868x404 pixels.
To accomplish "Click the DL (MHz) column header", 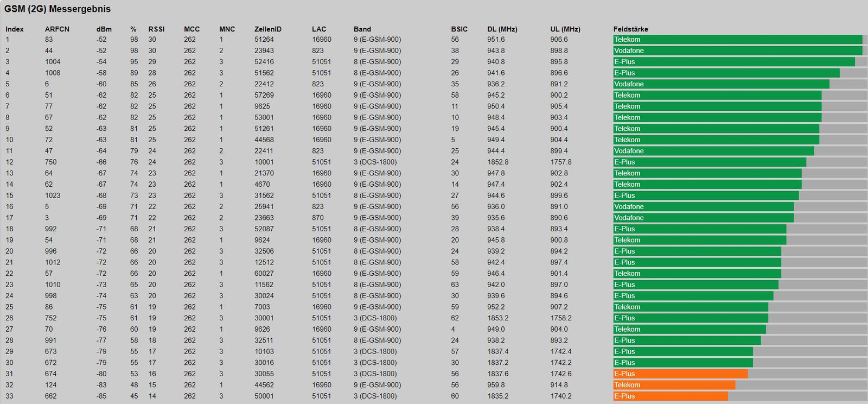I will tap(502, 29).
